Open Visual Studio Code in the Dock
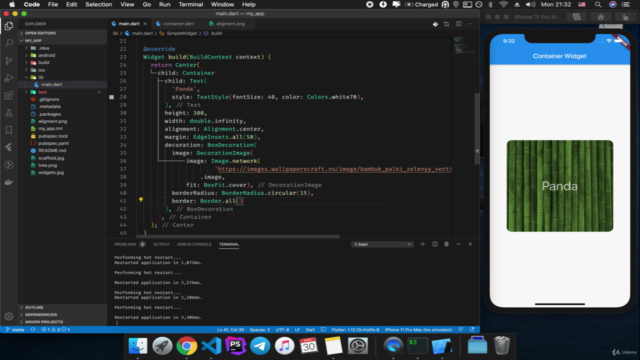The image size is (640, 360). [x=211, y=346]
